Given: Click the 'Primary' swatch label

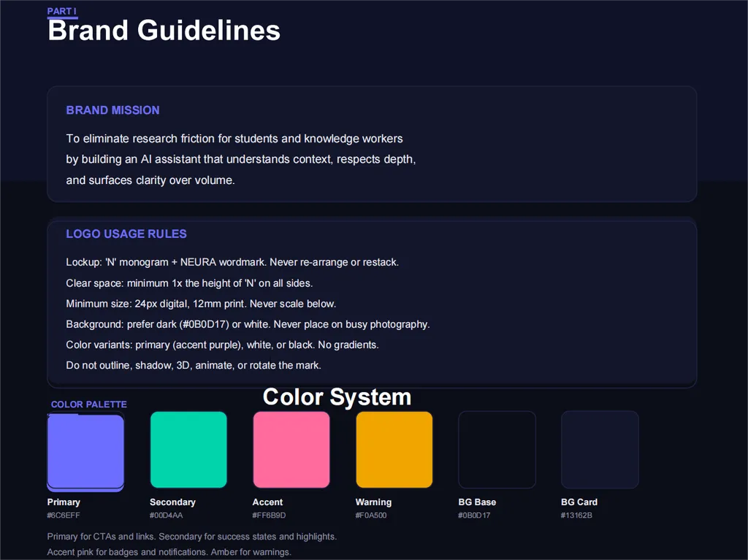Looking at the screenshot, I should pos(64,502).
